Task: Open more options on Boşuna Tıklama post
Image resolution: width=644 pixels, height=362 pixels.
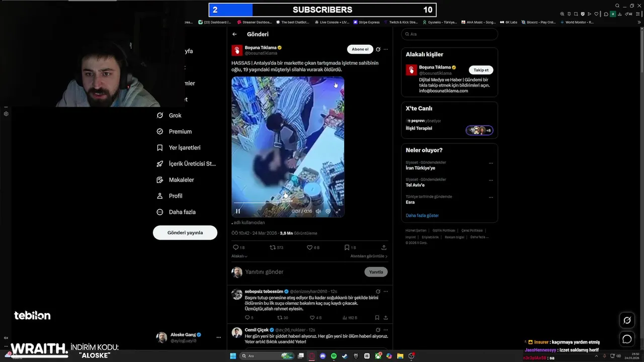Action: [386, 49]
